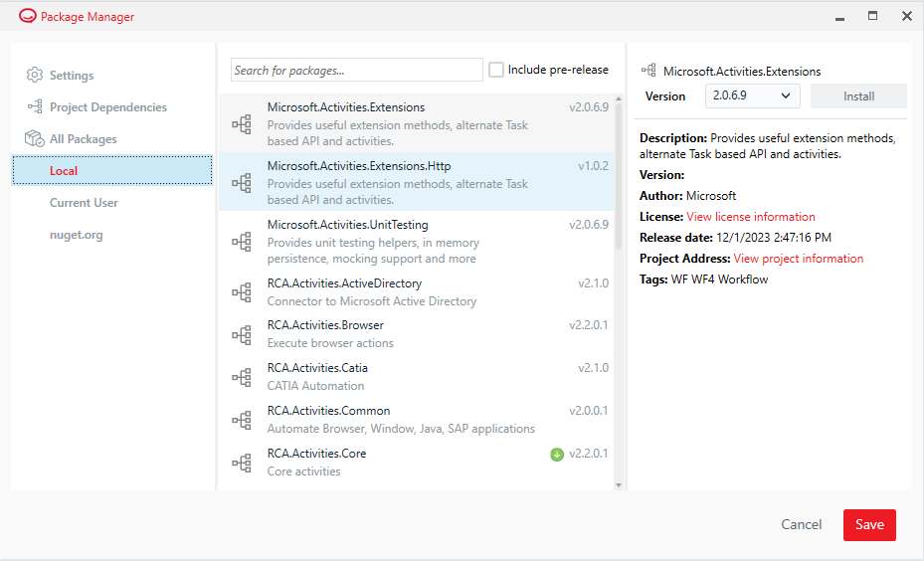The image size is (924, 561).
Task: Select RCA.Activities.Common package name
Action: pos(328,410)
